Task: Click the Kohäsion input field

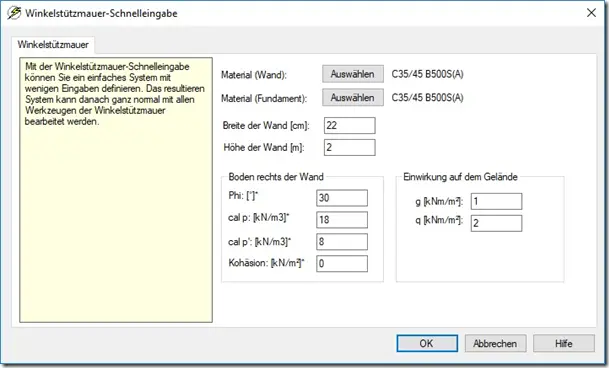Action: coord(342,263)
